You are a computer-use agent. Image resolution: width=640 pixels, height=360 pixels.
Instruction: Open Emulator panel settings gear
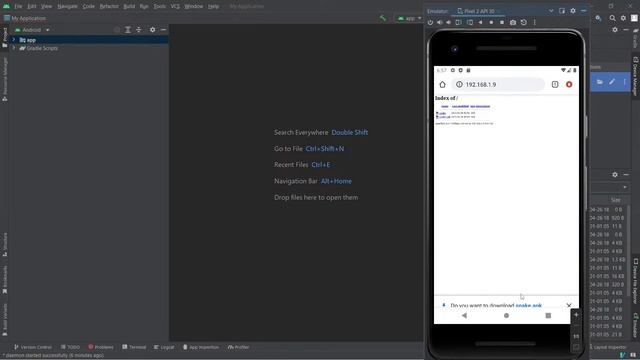coord(573,11)
